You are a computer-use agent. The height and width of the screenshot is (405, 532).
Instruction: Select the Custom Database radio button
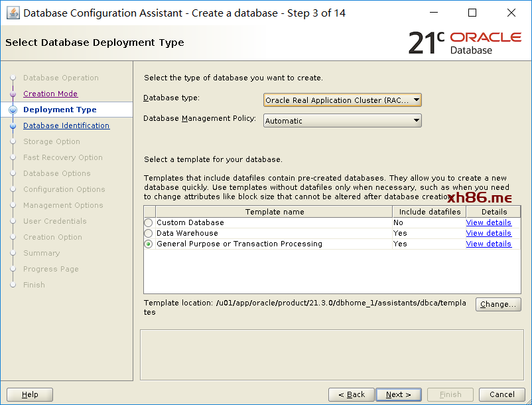(149, 223)
